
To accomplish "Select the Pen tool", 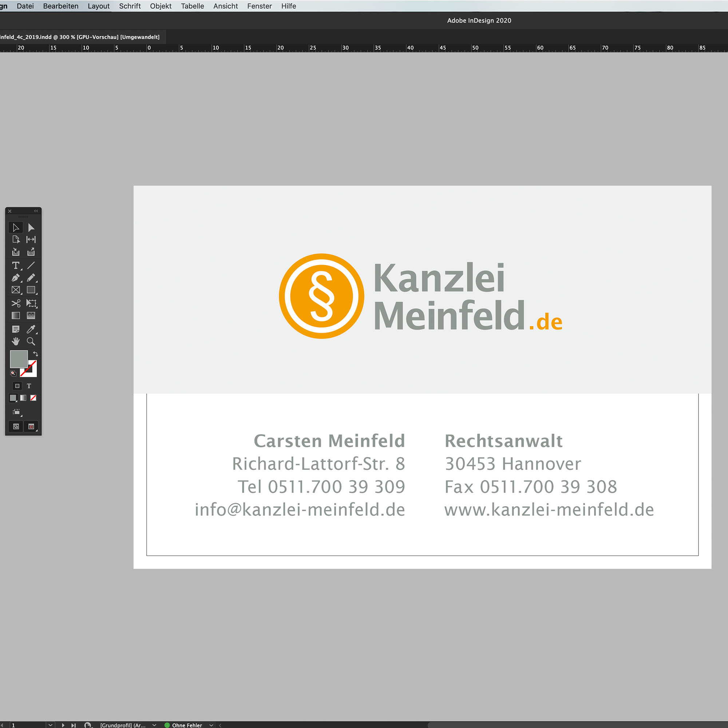I will click(x=15, y=278).
